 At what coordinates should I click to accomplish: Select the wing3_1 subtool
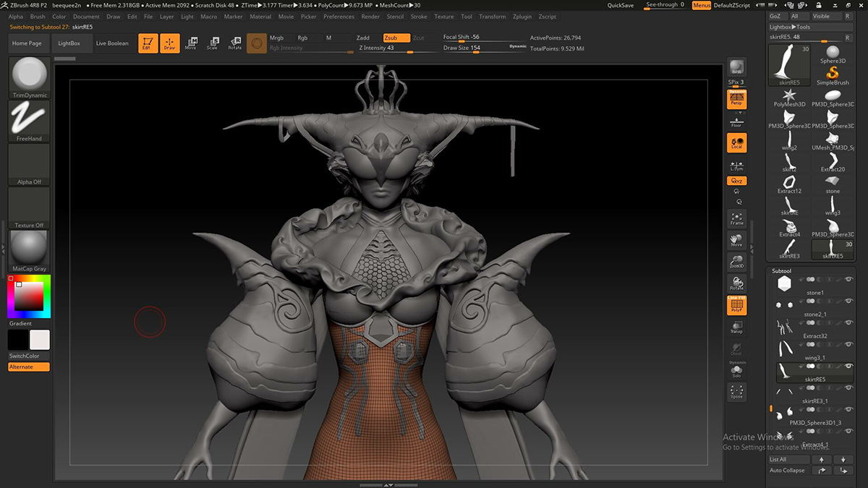814,357
